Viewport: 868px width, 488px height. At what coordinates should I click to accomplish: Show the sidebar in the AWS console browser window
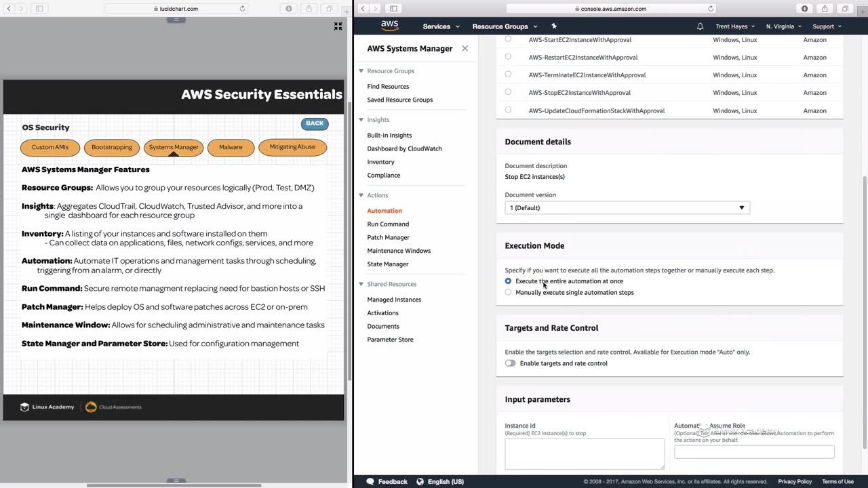tap(393, 9)
